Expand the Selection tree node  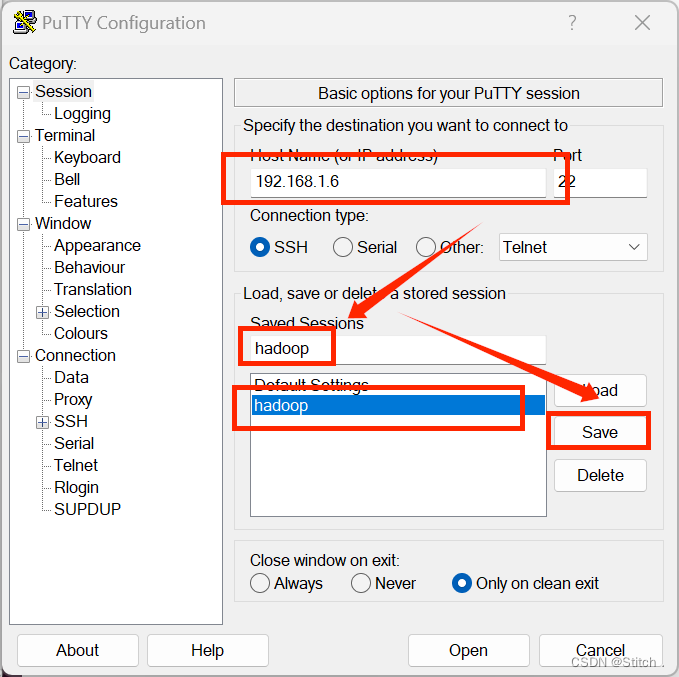pyautogui.click(x=42, y=312)
